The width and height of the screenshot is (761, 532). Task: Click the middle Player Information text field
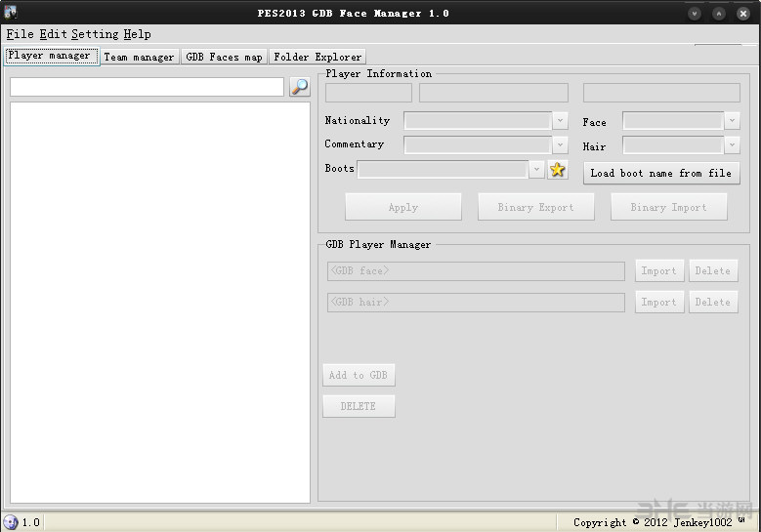(x=493, y=93)
